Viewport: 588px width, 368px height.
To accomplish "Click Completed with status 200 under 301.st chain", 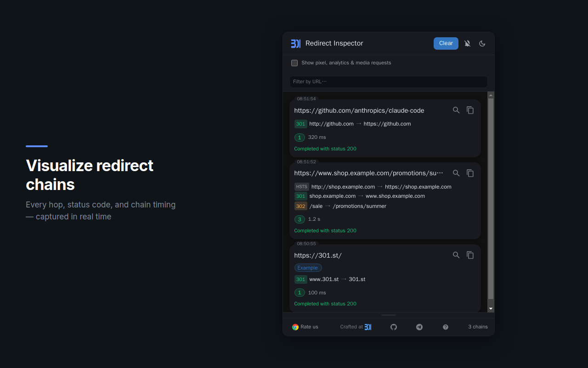I will pos(325,304).
